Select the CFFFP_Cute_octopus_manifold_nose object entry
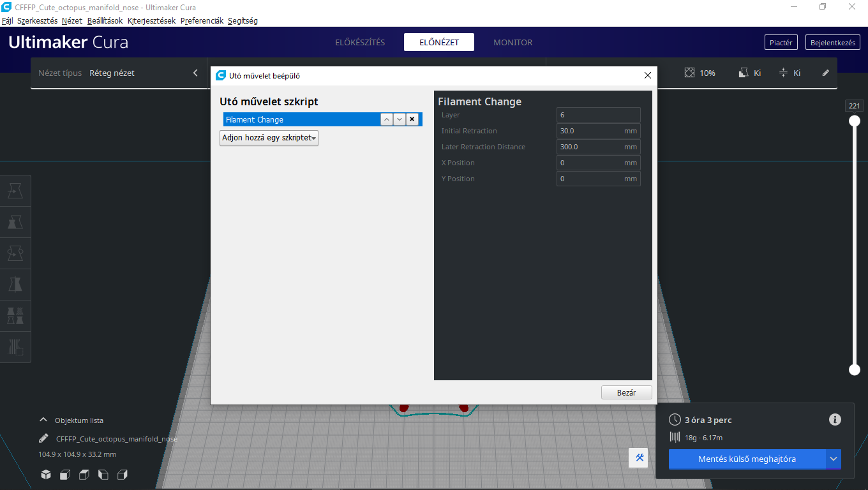 pos(117,439)
